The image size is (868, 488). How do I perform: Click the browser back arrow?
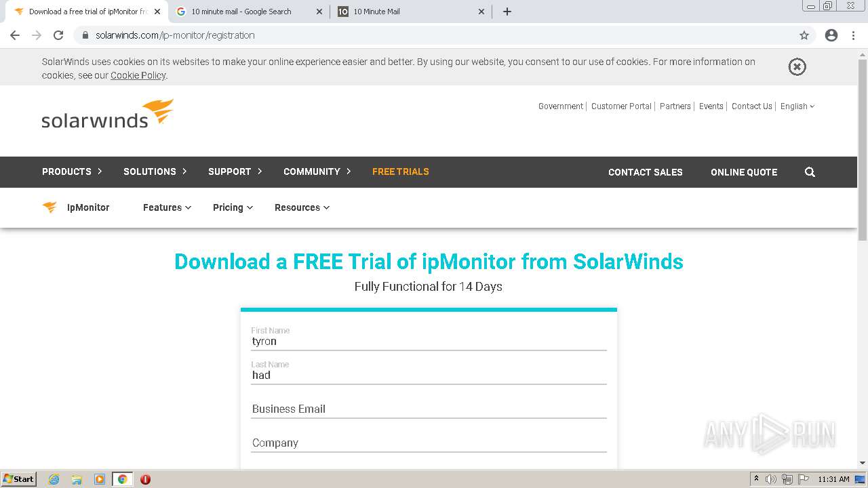(x=15, y=35)
